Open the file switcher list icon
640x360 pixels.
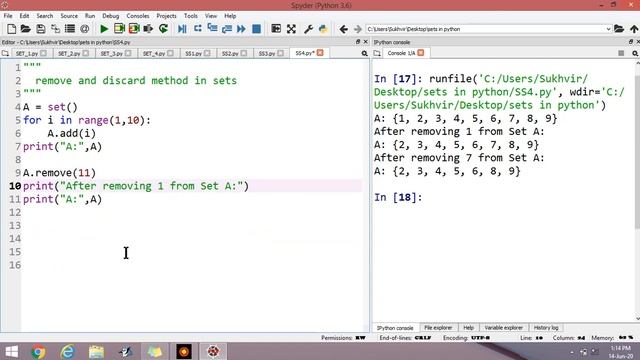[x=70, y=29]
